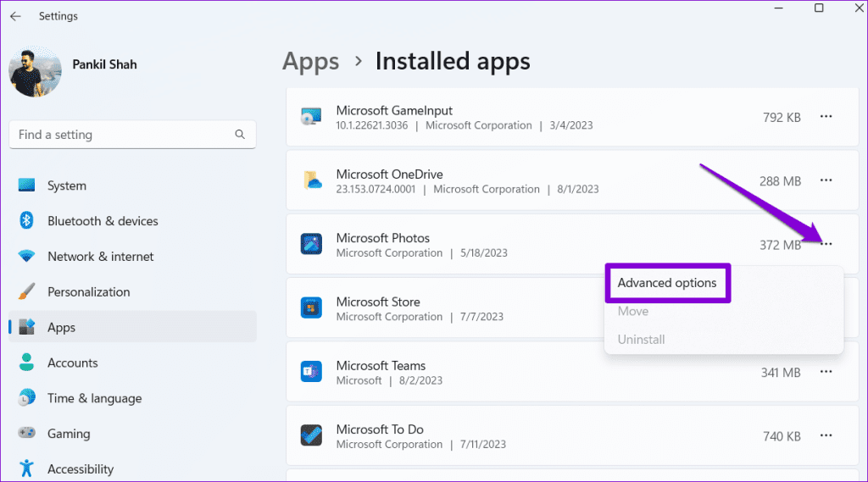Go to Gaming settings

pyautogui.click(x=132, y=434)
